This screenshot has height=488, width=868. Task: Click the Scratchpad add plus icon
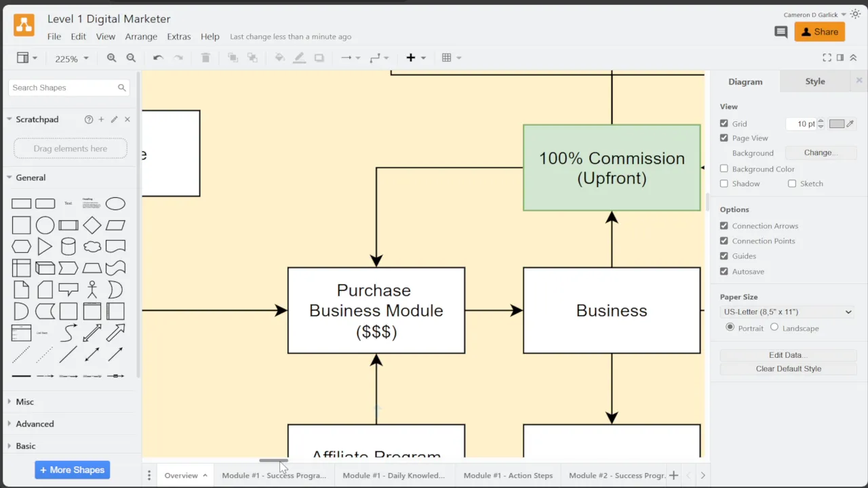pos(101,119)
